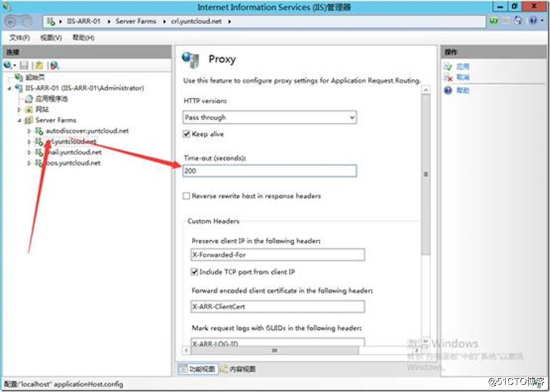Enable Reverse rewrite host in response headers

[x=187, y=196]
